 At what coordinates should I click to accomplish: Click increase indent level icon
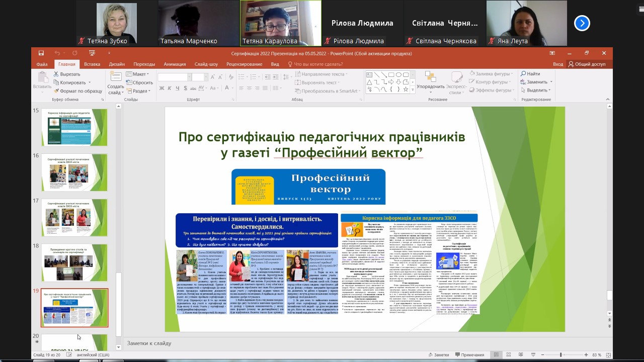pos(276,77)
